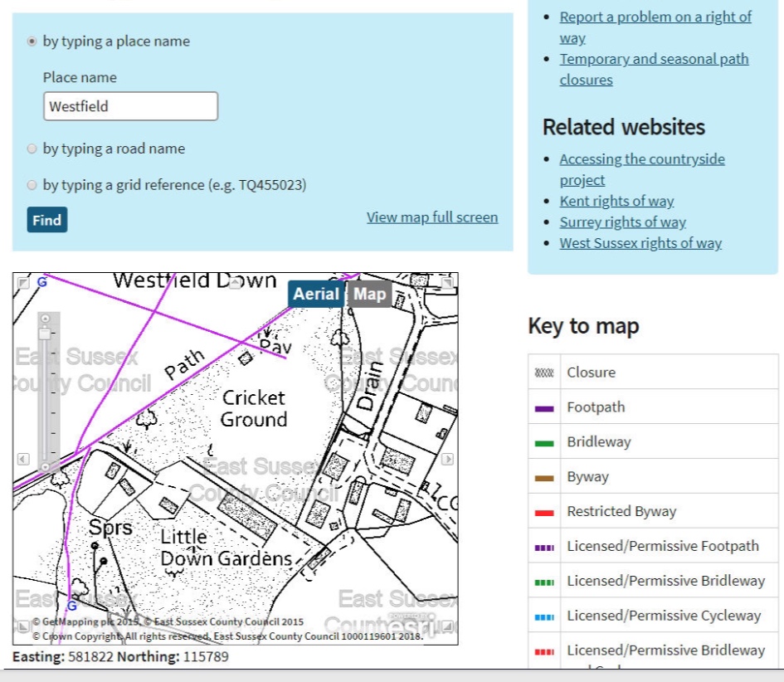
Task: Click the G marker near Westfield Down
Action: tap(42, 282)
